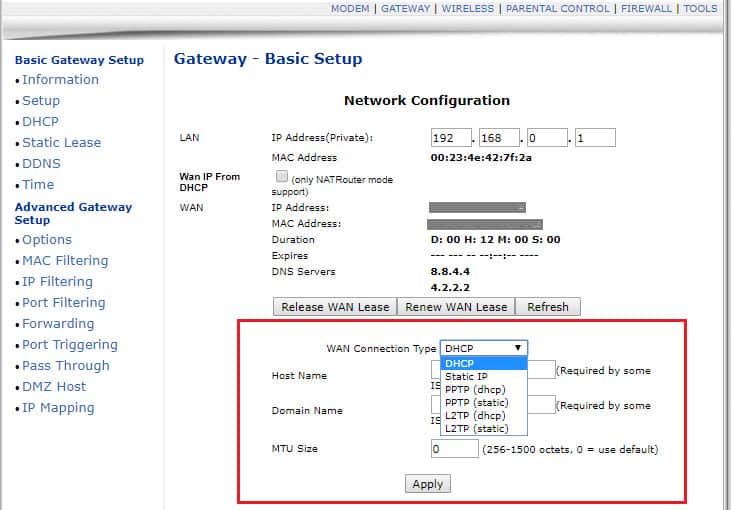This screenshot has width=731, height=510.
Task: Open the WIRELESS top menu
Action: (468, 8)
